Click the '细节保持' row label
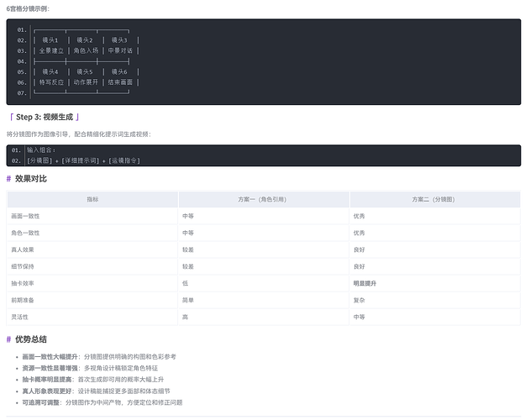The width and height of the screenshot is (525, 420). 23,266
